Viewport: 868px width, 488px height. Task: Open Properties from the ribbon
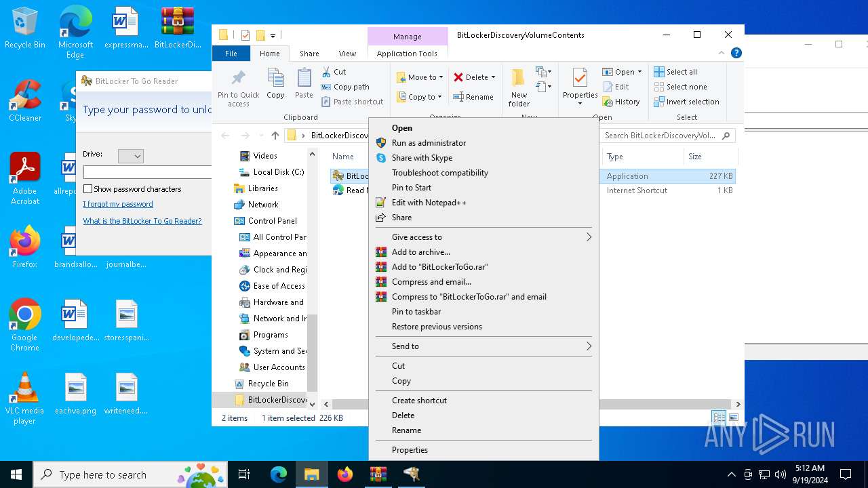(580, 87)
